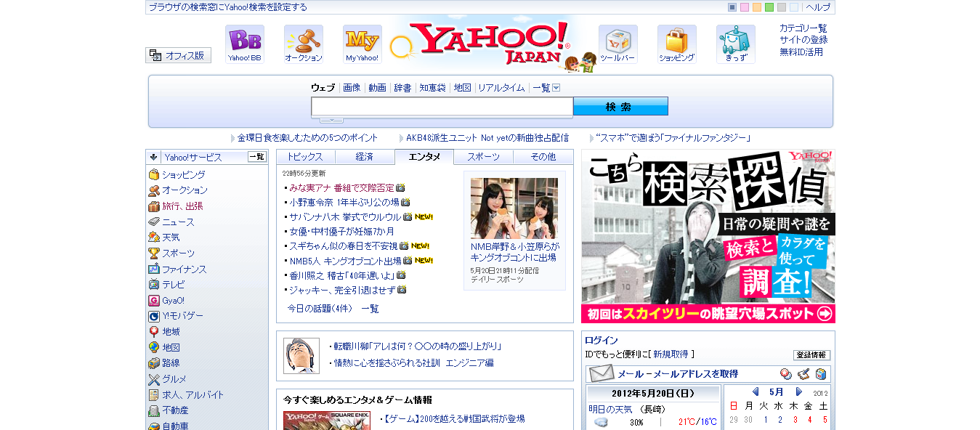Select the green theme color swatch
The width and height of the screenshot is (980, 430).
769,7
